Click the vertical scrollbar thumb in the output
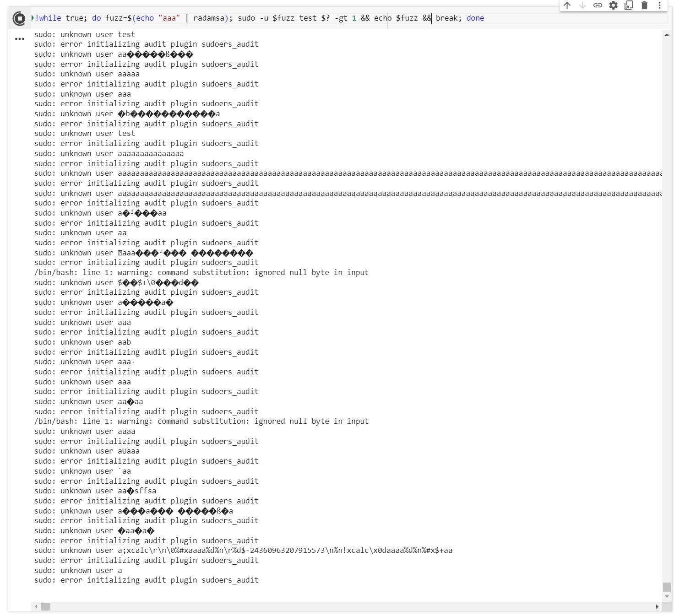The height and width of the screenshot is (616, 674). point(667,587)
